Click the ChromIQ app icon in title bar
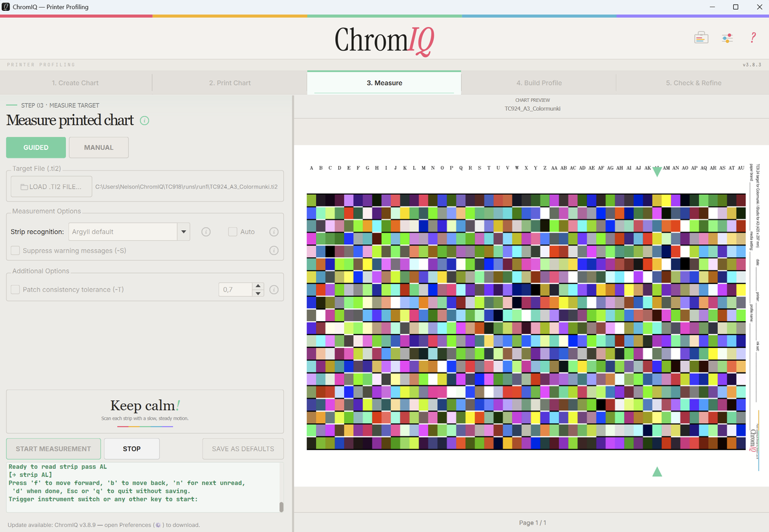 tap(6, 7)
